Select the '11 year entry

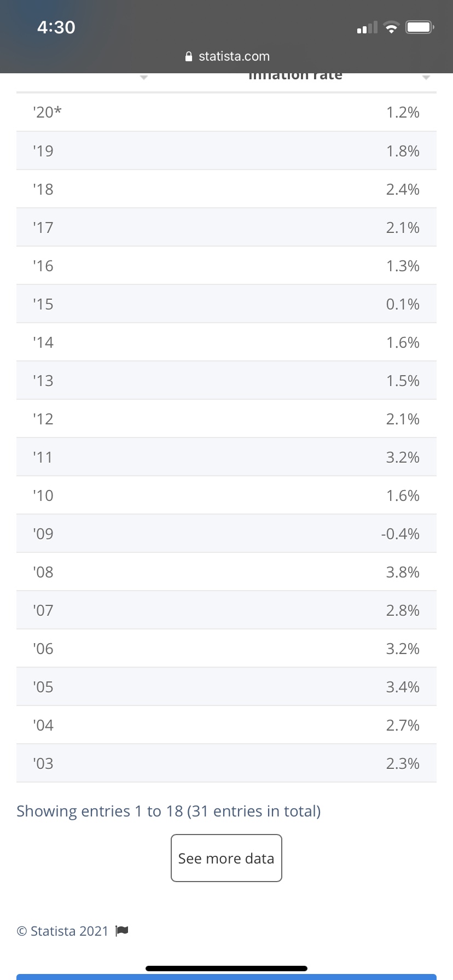43,457
